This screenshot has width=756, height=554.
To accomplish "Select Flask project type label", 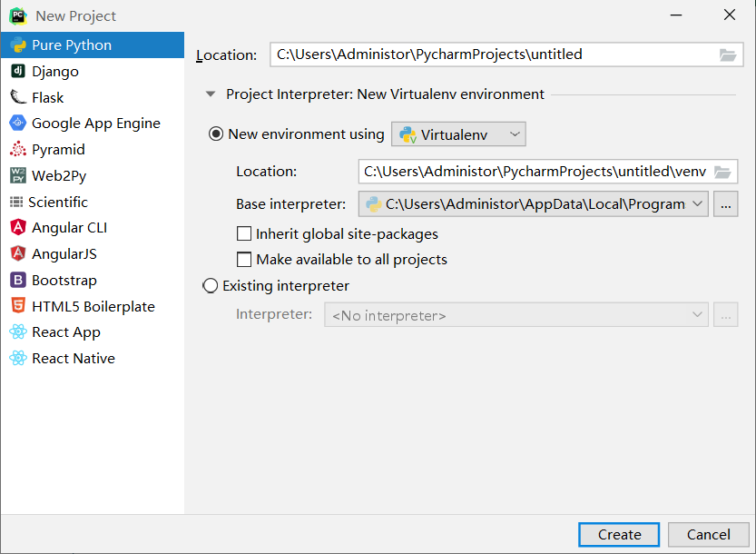I will (48, 97).
